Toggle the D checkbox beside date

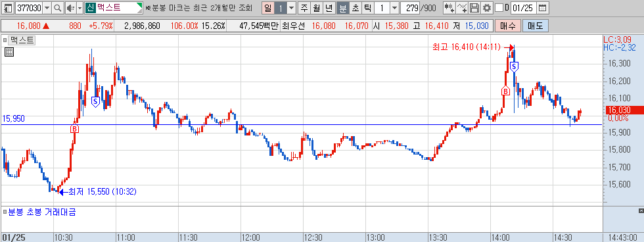(499, 7)
